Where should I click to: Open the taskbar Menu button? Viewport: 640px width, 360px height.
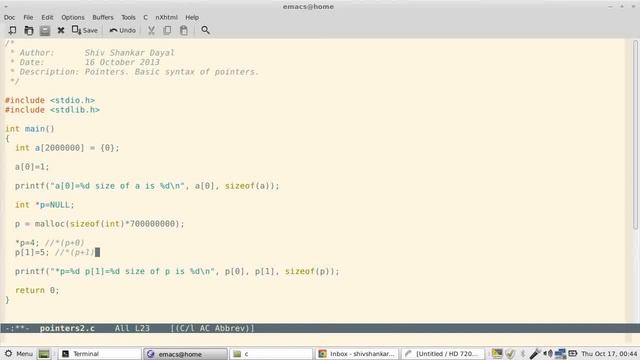pyautogui.click(x=18, y=353)
